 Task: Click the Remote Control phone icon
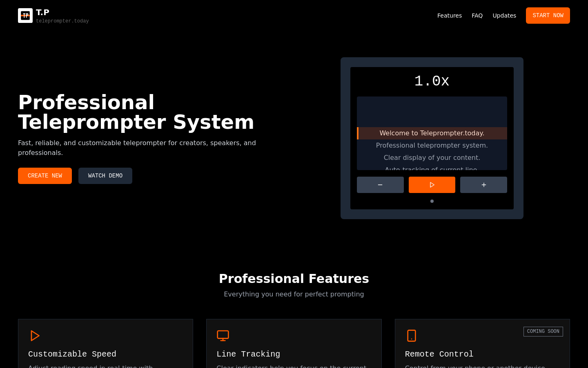click(412, 336)
